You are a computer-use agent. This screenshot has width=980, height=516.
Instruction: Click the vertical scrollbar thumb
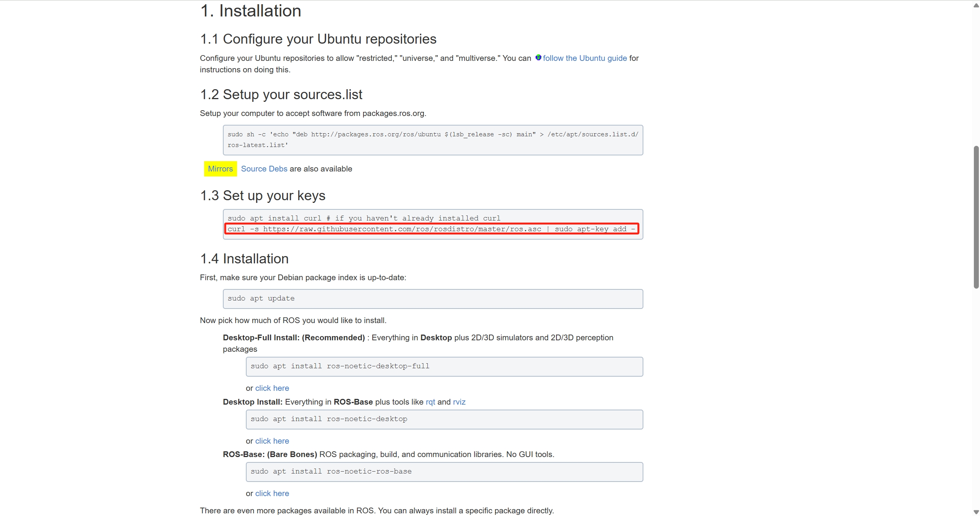976,217
